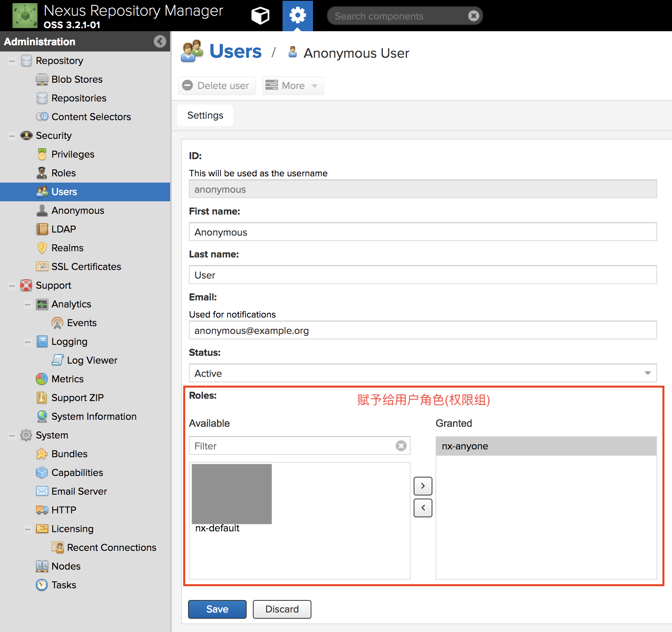This screenshot has height=632, width=672.
Task: Click the Licensing icon in sidebar
Action: (x=42, y=529)
